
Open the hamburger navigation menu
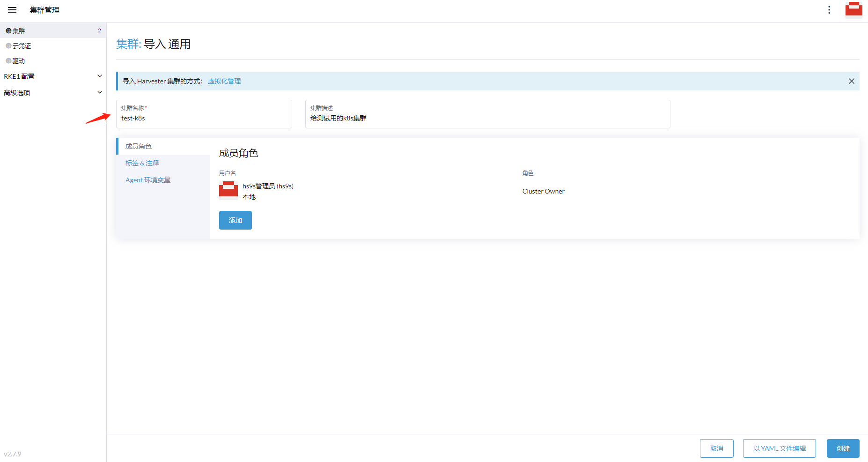(x=12, y=10)
